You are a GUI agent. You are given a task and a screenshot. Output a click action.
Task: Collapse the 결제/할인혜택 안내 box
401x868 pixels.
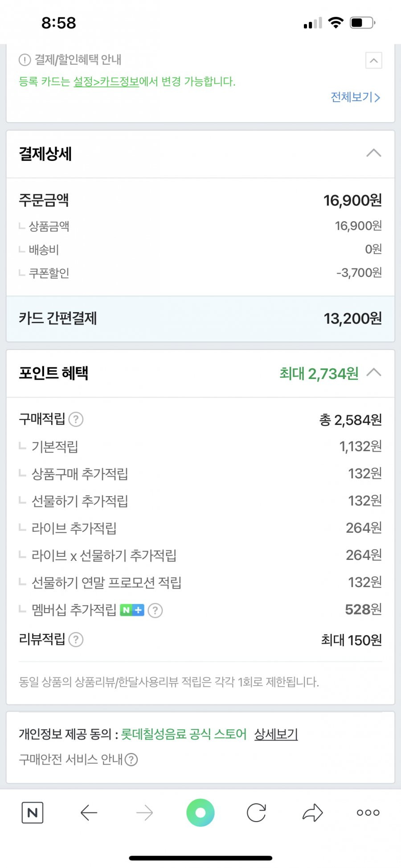[x=374, y=60]
